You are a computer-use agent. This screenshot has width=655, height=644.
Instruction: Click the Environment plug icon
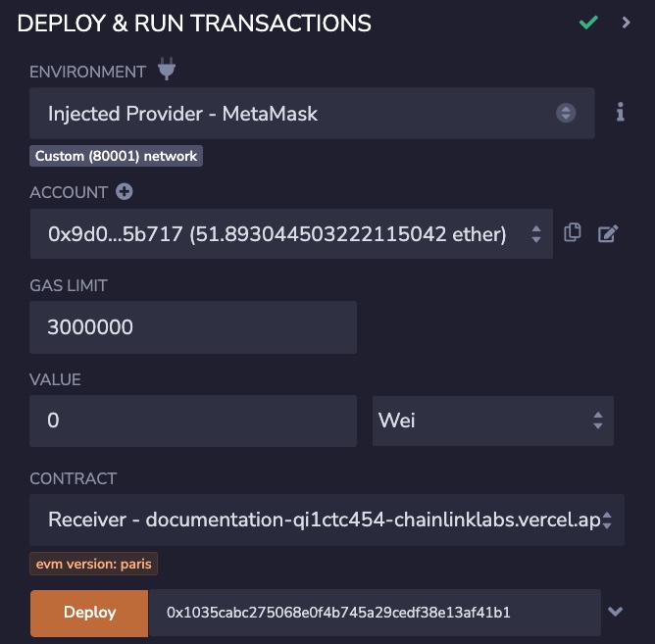(167, 69)
